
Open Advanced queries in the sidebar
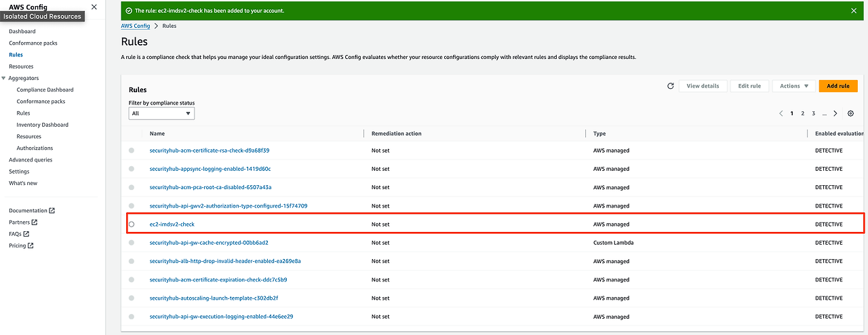[31, 160]
